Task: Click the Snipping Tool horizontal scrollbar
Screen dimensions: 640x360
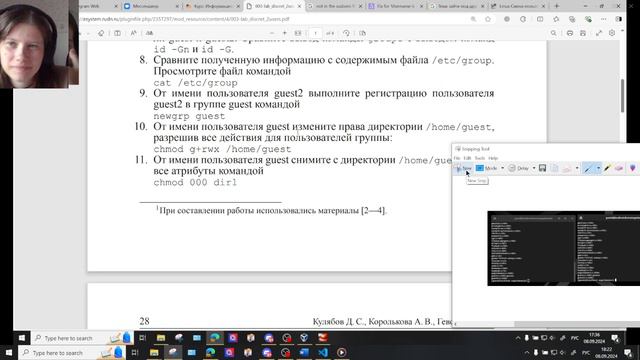Action: pos(576,324)
